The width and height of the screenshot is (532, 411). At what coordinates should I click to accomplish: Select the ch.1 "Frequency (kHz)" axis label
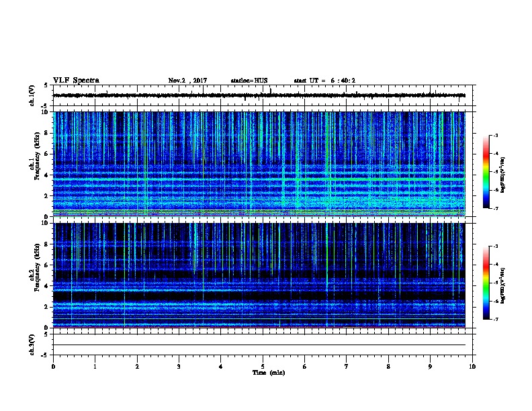(x=38, y=156)
